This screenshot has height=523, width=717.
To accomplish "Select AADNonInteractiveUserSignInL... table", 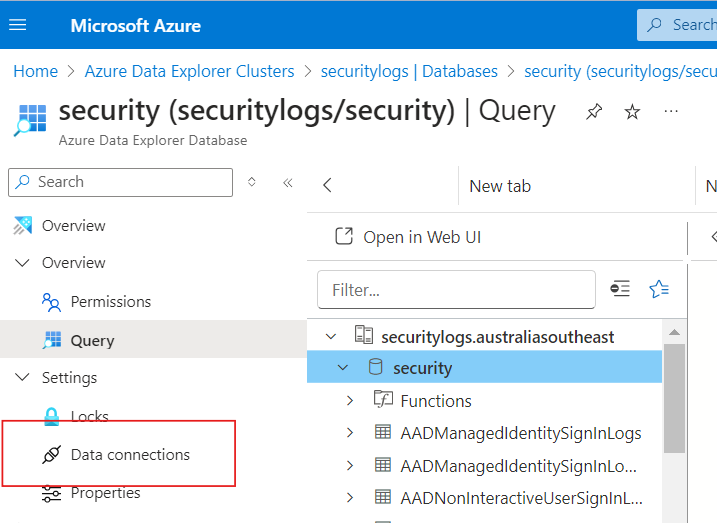I will coord(521,498).
